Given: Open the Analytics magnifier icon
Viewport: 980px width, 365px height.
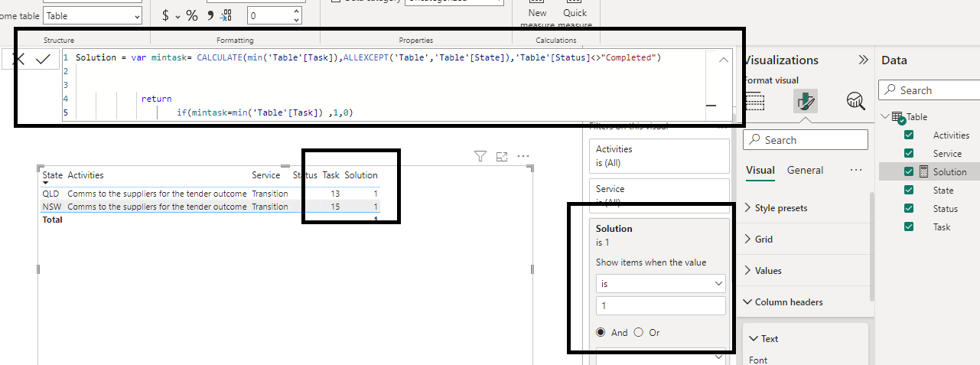Looking at the screenshot, I should 855,101.
